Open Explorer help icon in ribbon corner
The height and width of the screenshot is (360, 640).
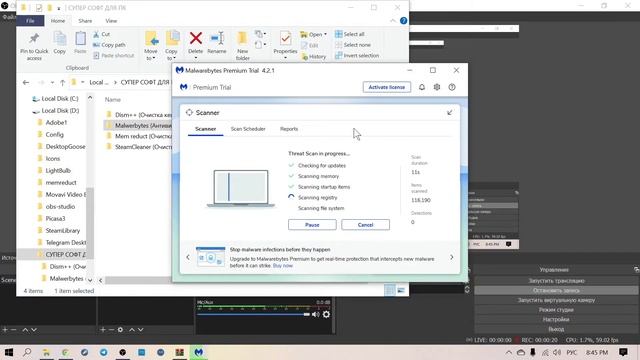(403, 20)
